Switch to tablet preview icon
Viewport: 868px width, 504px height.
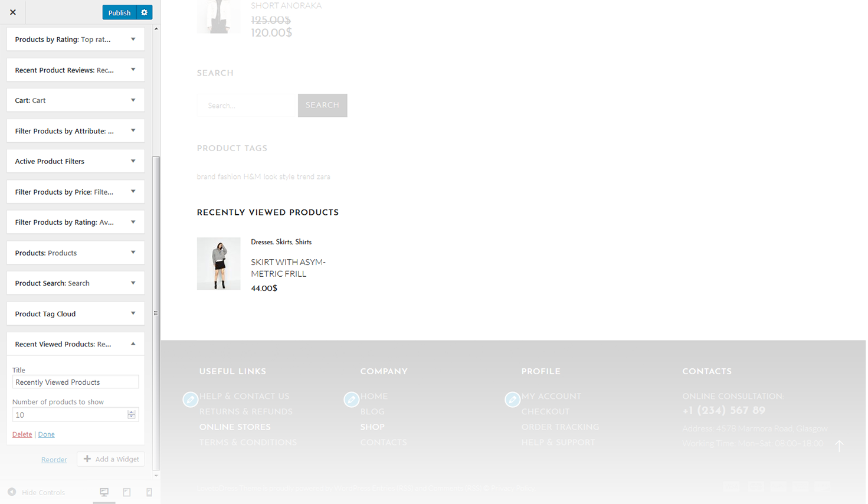pyautogui.click(x=127, y=492)
